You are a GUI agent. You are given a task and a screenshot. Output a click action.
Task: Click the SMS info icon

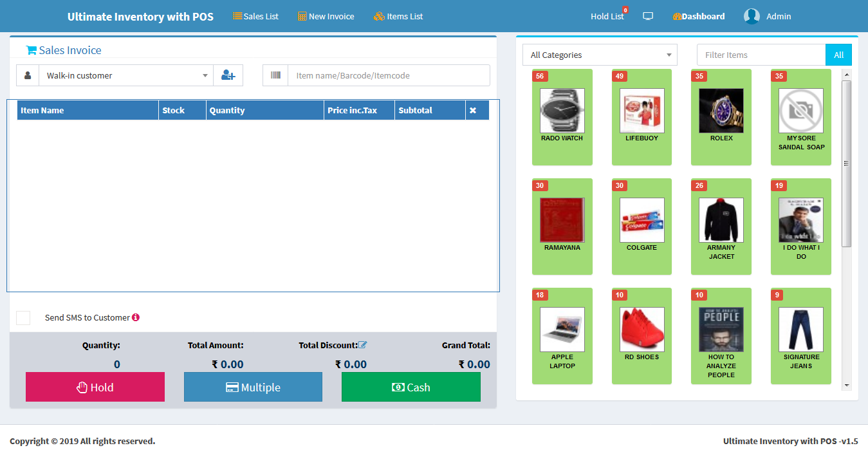click(136, 317)
